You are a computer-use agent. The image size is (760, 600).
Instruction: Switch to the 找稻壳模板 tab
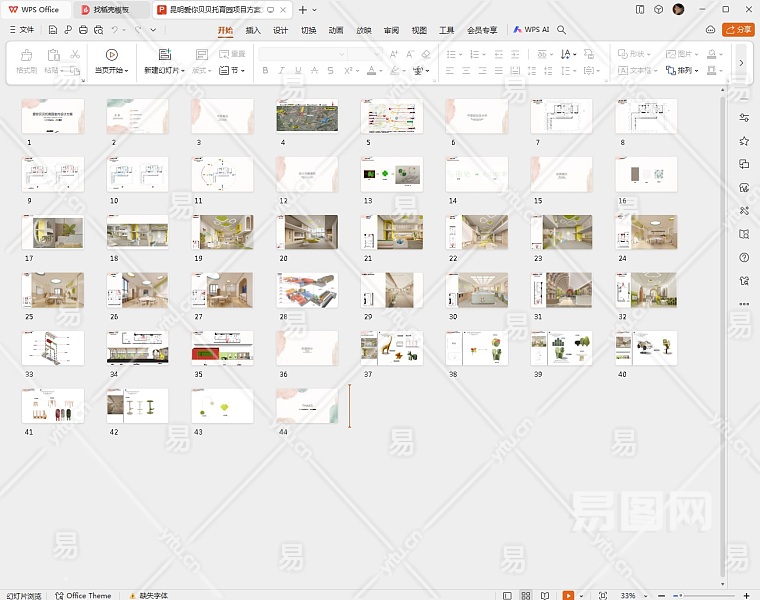click(111, 9)
